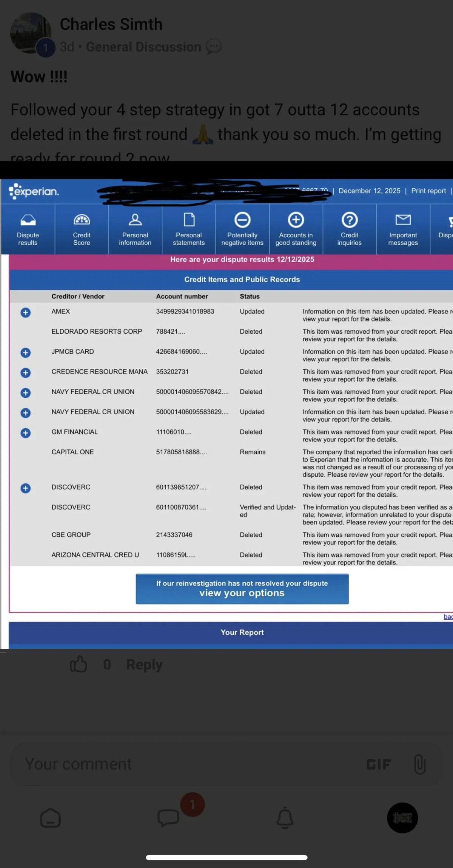Viewport: 453px width, 868px height.
Task: Click the Print report link
Action: tap(428, 191)
